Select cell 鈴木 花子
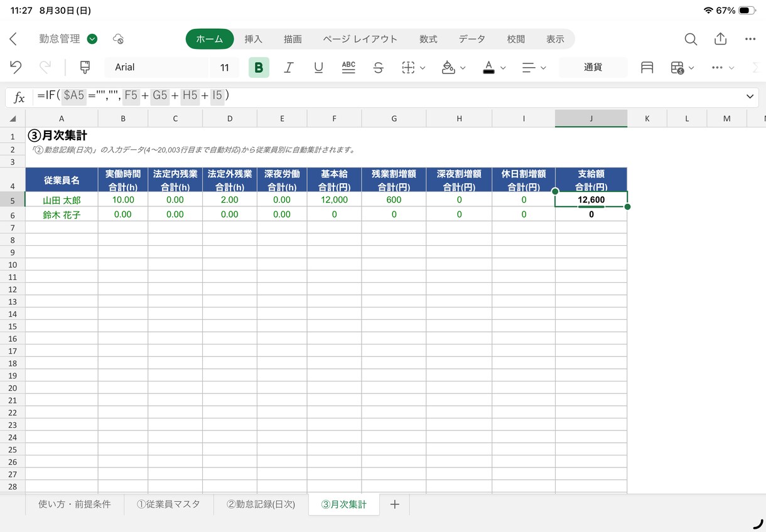 click(x=62, y=215)
